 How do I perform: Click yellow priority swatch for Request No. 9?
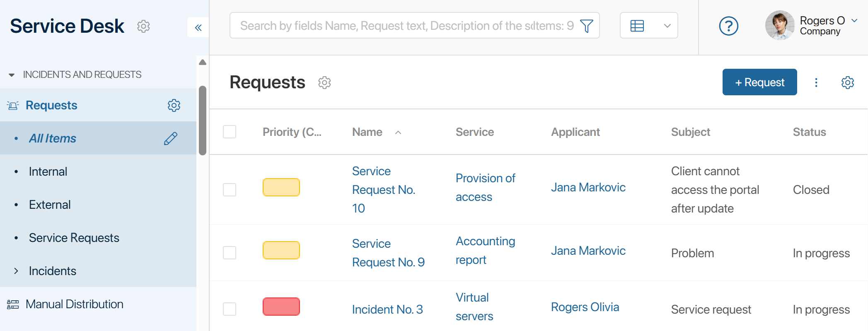point(281,250)
